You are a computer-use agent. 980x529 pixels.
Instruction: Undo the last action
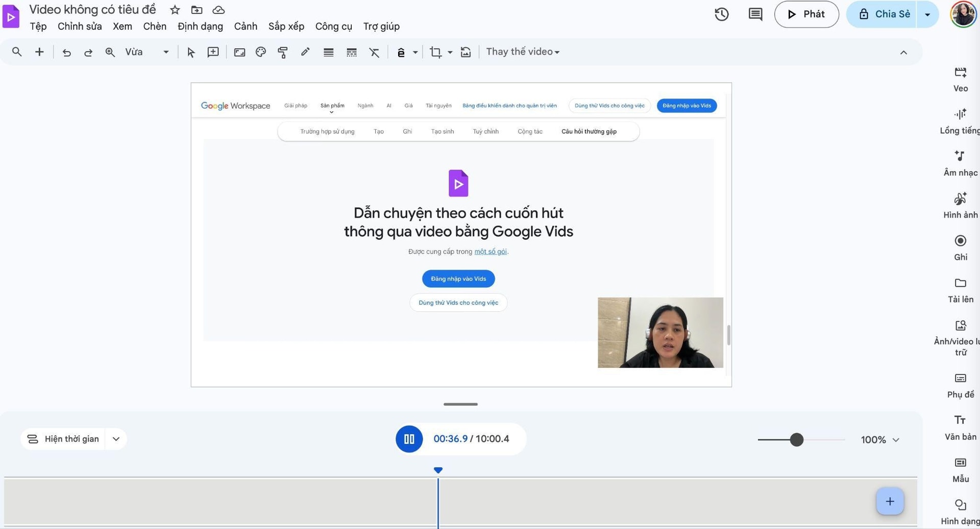[66, 52]
